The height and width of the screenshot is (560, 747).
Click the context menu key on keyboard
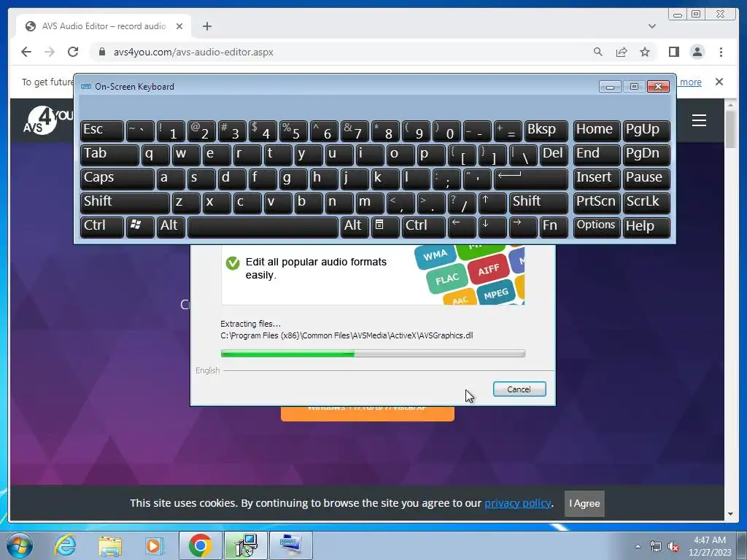385,227
